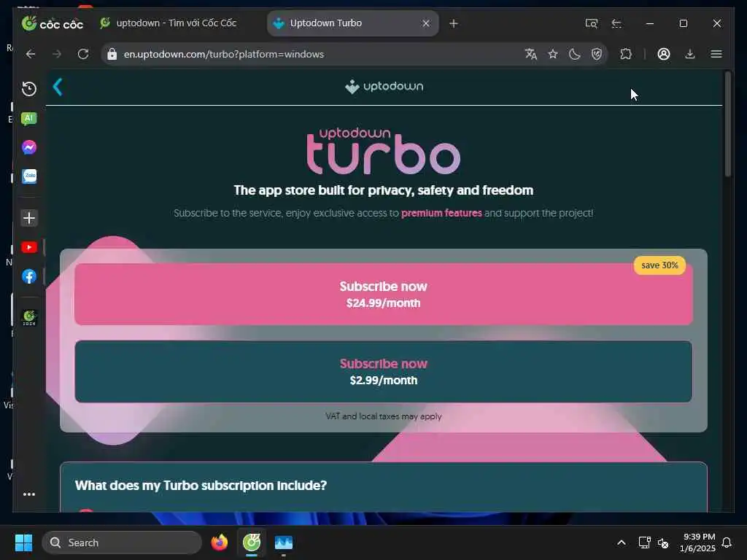
Task: Toggle dark mode moon icon
Action: point(575,54)
